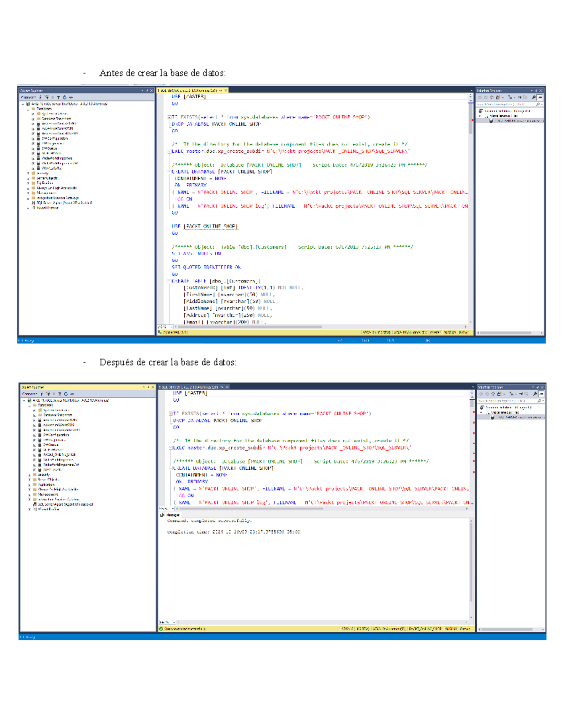Screen dimensions: 563x728
Task: Click the magnifier icon in Solution Explorer search box
Action: coord(538,104)
